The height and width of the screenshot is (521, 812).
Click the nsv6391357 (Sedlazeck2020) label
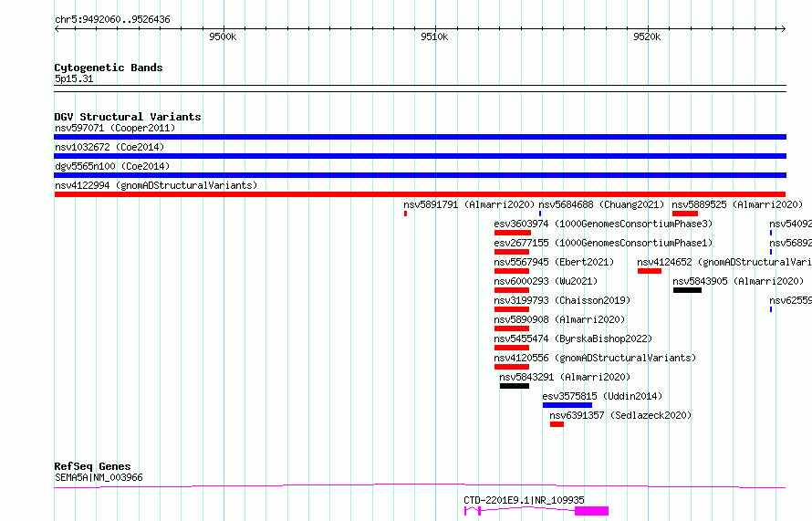pos(620,415)
